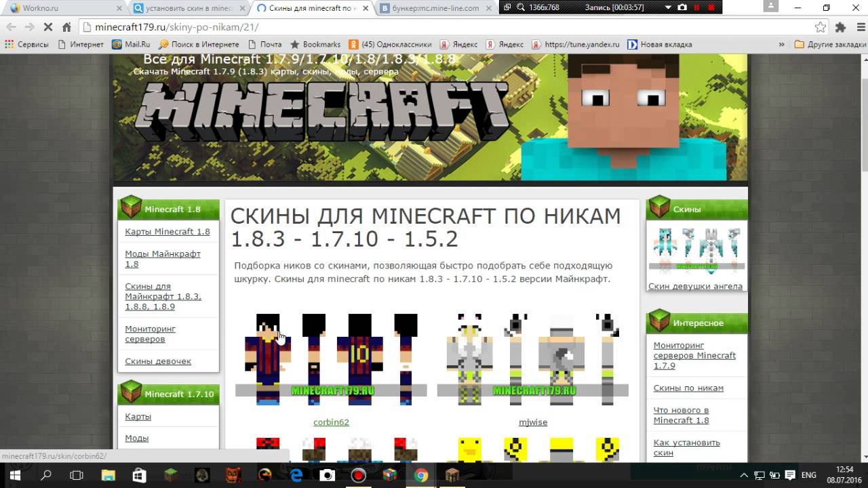
Task: Close the Workno.ru tab
Action: coord(119,8)
